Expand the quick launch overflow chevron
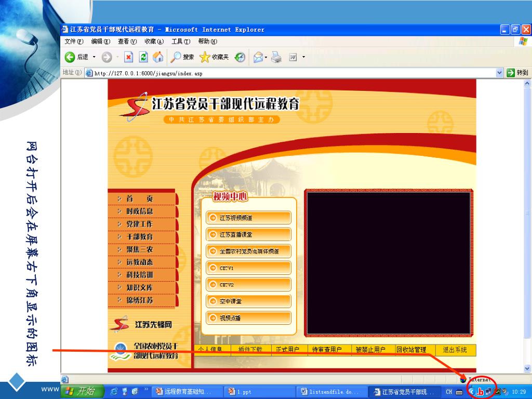The height and width of the screenshot is (399, 532). 146,389
